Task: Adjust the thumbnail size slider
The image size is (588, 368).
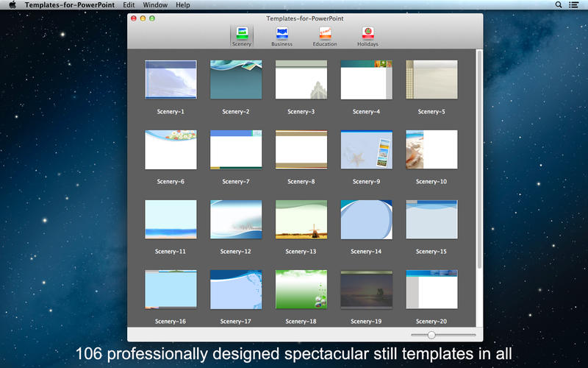Action: pos(431,335)
